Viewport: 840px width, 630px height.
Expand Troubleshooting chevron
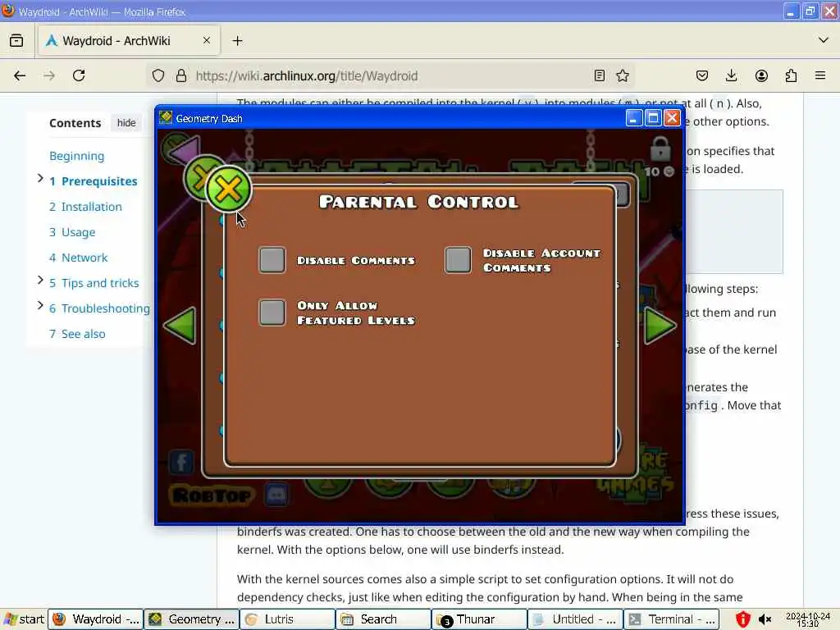point(40,305)
